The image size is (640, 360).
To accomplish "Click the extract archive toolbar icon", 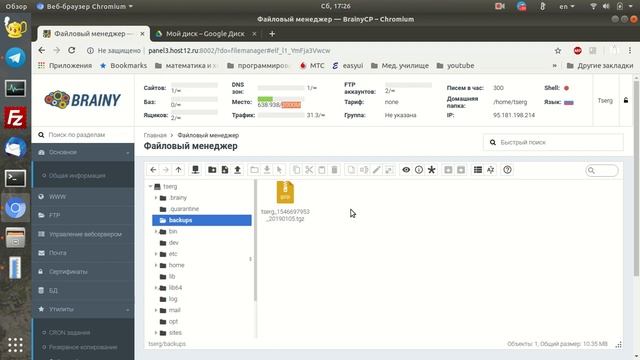I will coord(448,170).
